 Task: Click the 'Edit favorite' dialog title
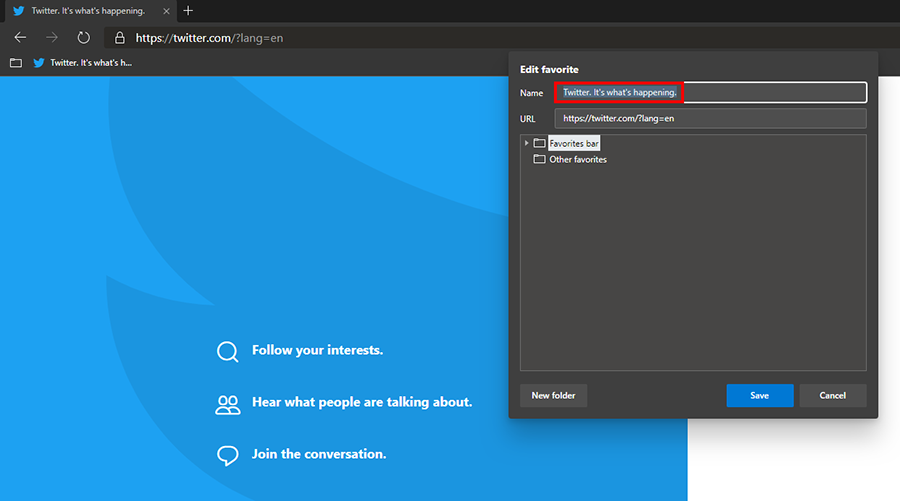tap(549, 69)
